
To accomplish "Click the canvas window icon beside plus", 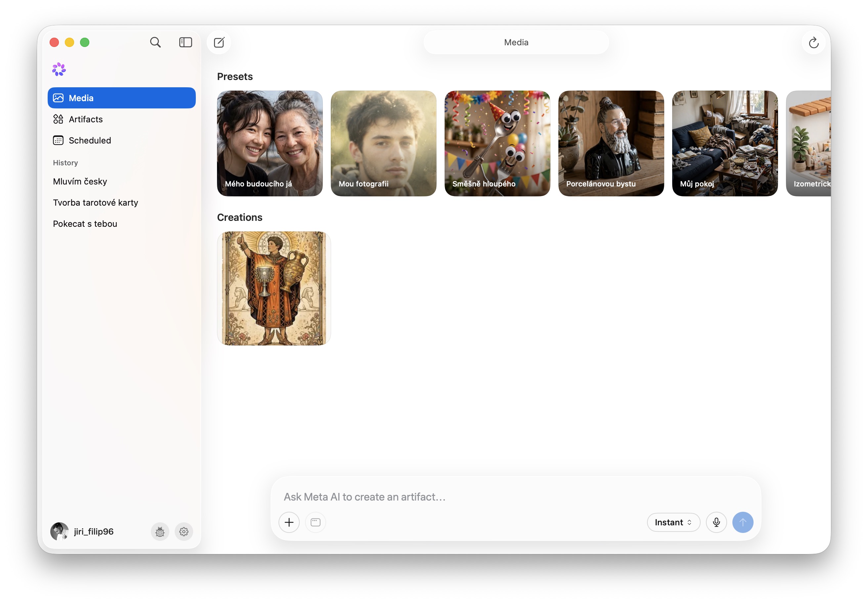I will click(x=315, y=522).
